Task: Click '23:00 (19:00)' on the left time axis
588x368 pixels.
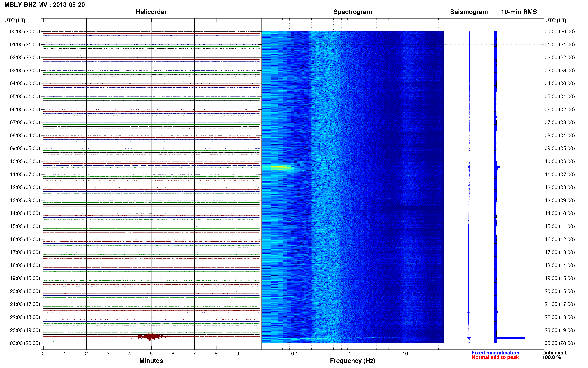Action: point(25,330)
